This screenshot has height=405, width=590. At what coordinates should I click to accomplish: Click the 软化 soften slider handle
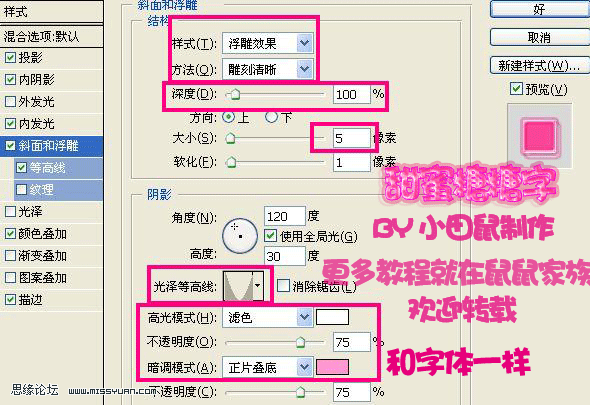pyautogui.click(x=231, y=162)
